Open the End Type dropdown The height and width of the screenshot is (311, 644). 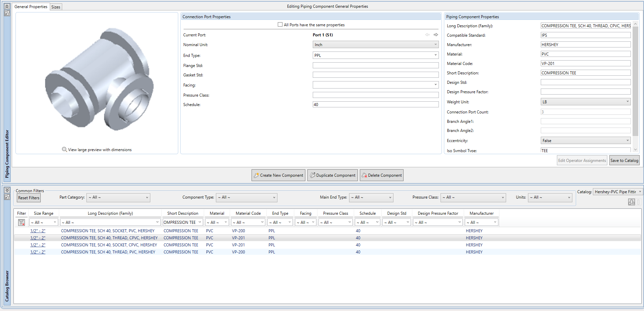pyautogui.click(x=375, y=55)
